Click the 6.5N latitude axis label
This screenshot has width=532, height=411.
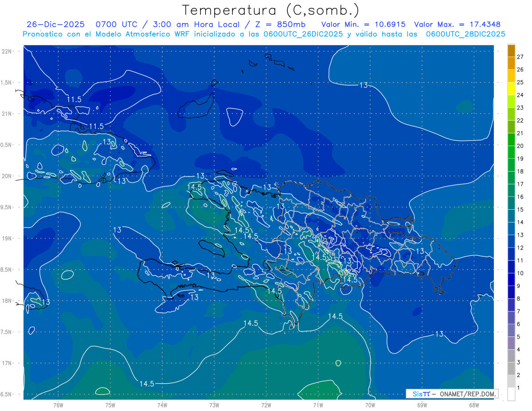point(7,394)
